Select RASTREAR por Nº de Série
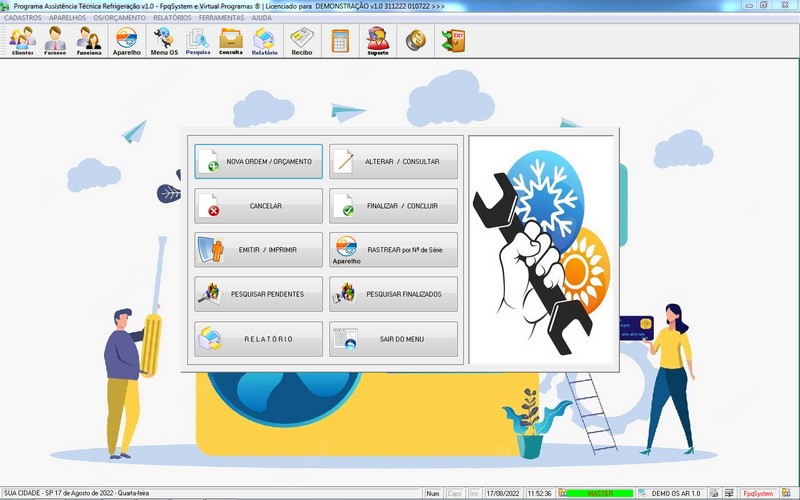This screenshot has height=500, width=800. [x=393, y=250]
